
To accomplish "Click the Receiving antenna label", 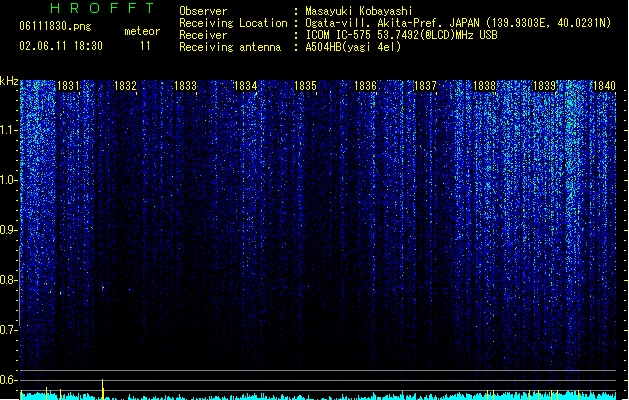I will tap(230, 47).
